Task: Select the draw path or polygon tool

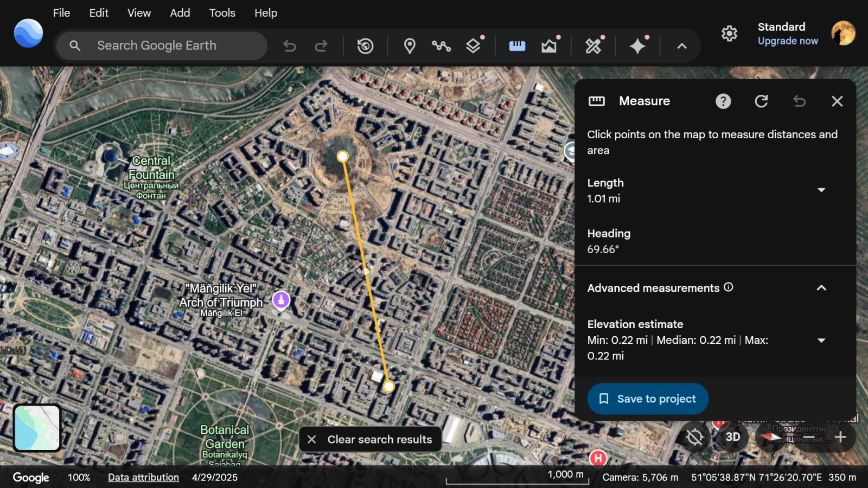Action: [x=441, y=46]
